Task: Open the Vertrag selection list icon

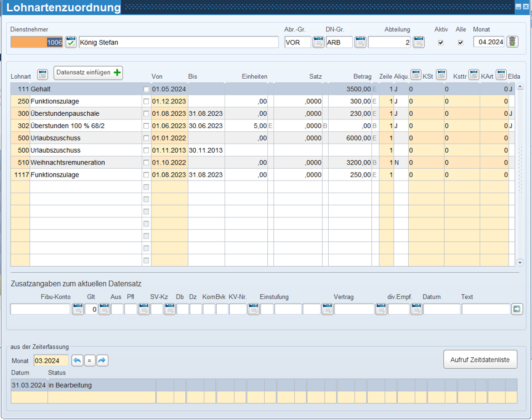Action: pyautogui.click(x=381, y=309)
